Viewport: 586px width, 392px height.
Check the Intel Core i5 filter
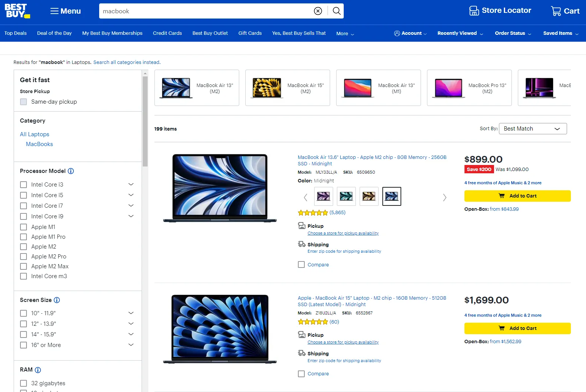tap(23, 195)
